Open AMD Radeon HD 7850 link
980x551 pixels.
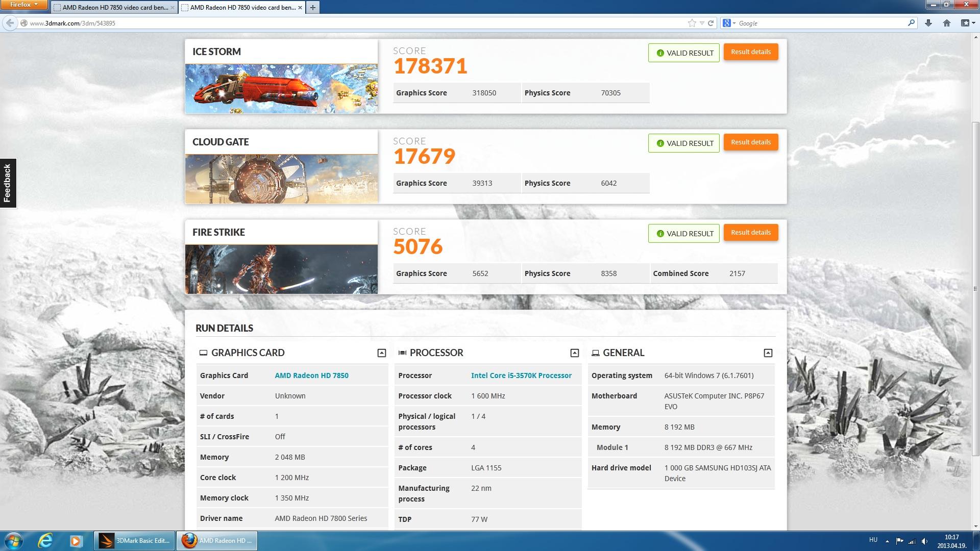coord(311,375)
